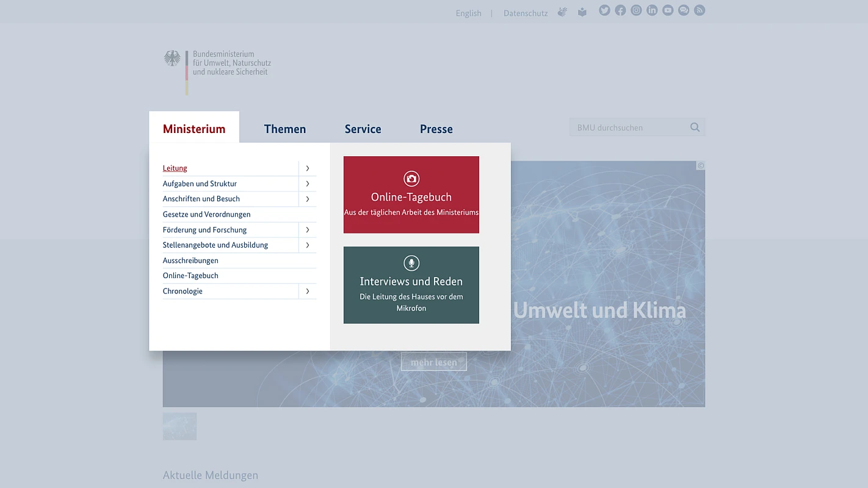
Task: Expand Aufgaben und Struktur chevron
Action: (308, 184)
